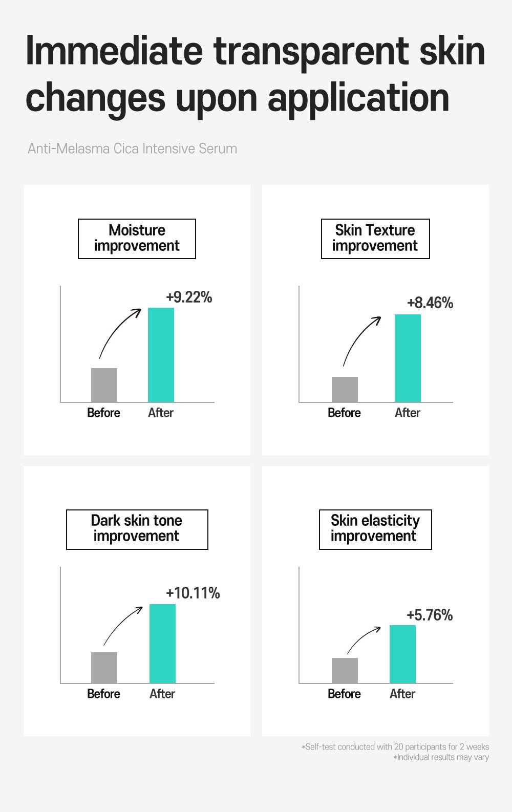Click the teal After bar in Moisture chart

(x=161, y=355)
